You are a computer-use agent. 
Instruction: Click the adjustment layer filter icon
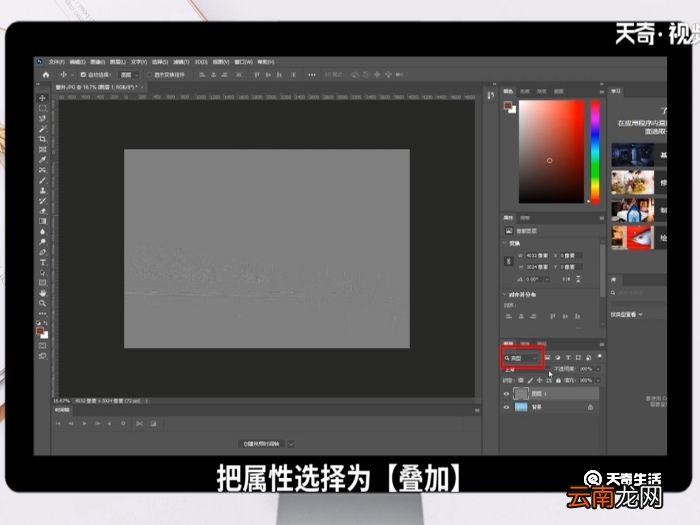[x=558, y=358]
